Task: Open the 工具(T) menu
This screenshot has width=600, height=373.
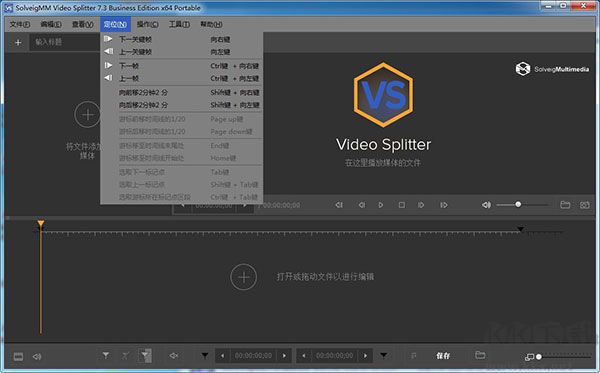Action: (179, 24)
